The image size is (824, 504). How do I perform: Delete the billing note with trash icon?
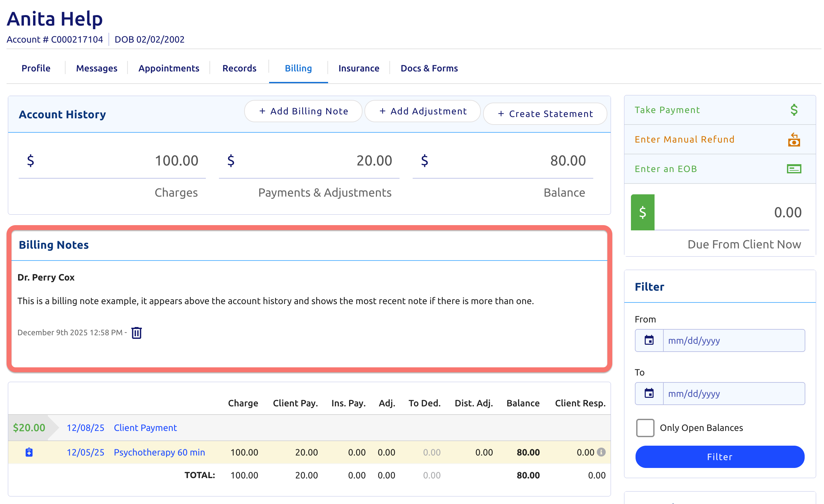136,333
